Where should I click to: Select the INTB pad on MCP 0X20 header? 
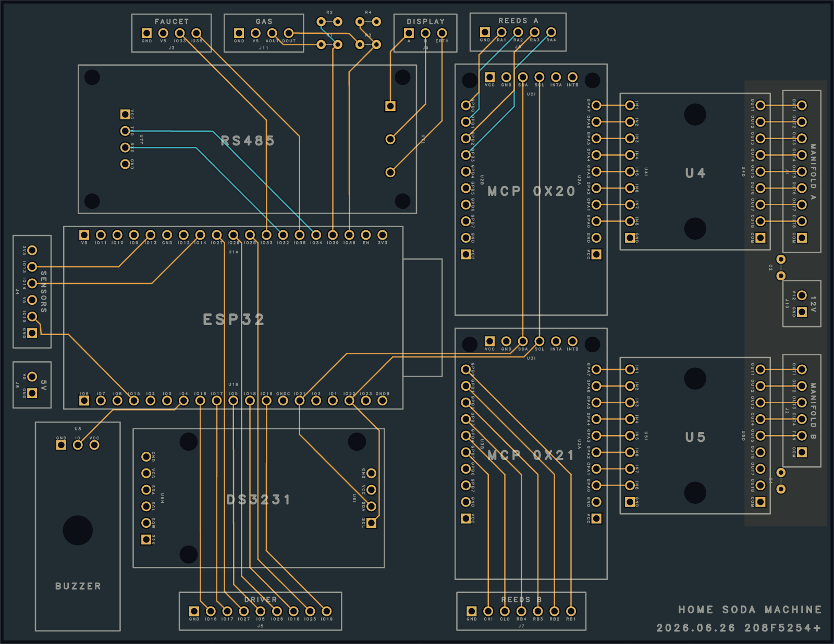[572, 77]
